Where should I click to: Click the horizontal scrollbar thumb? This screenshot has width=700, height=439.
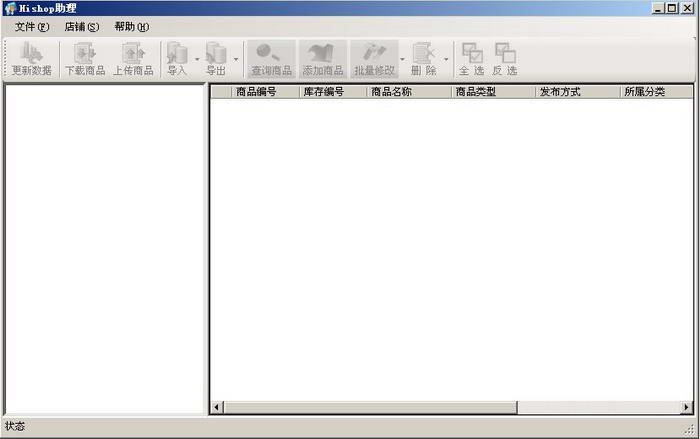(x=371, y=407)
